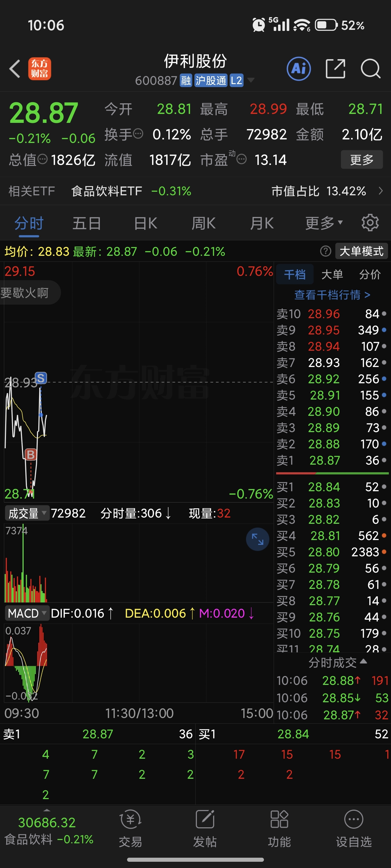Open 食品饮料ETF link

[107, 191]
